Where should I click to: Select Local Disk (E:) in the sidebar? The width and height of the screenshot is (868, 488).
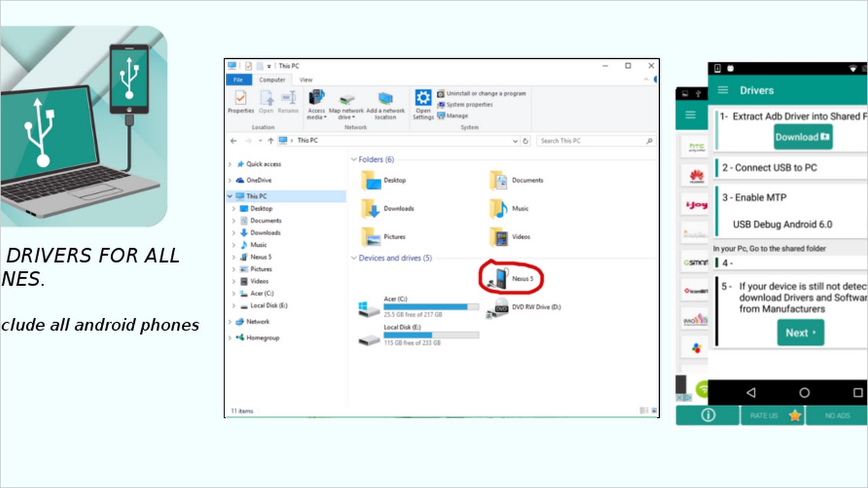269,306
